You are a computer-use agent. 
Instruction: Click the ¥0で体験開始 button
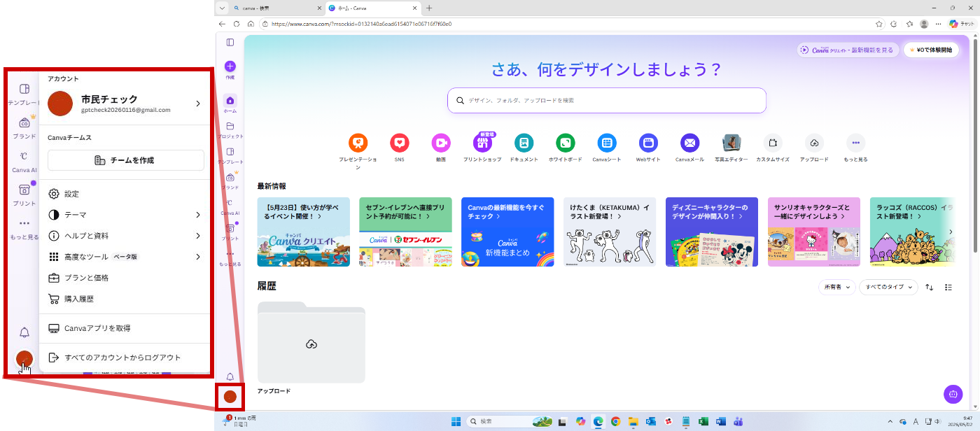click(931, 50)
